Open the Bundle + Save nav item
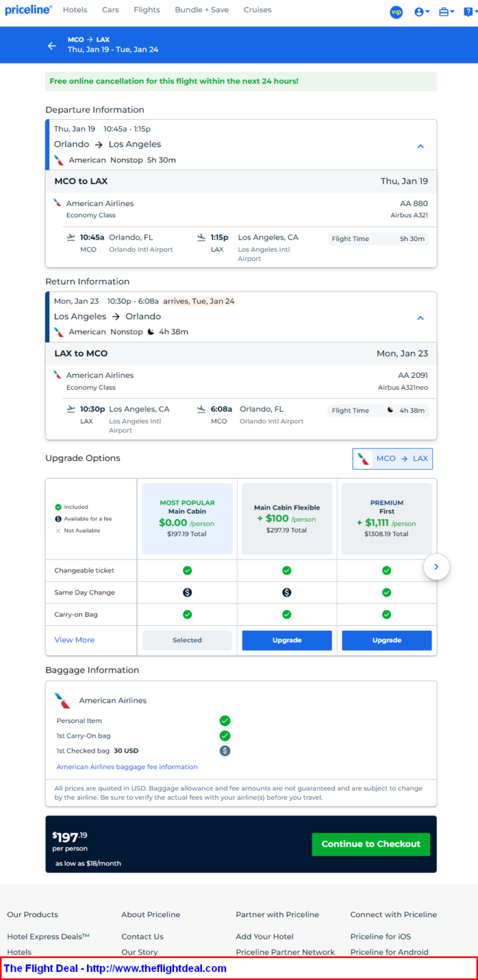Viewport: 478px width, 980px height. [x=201, y=10]
